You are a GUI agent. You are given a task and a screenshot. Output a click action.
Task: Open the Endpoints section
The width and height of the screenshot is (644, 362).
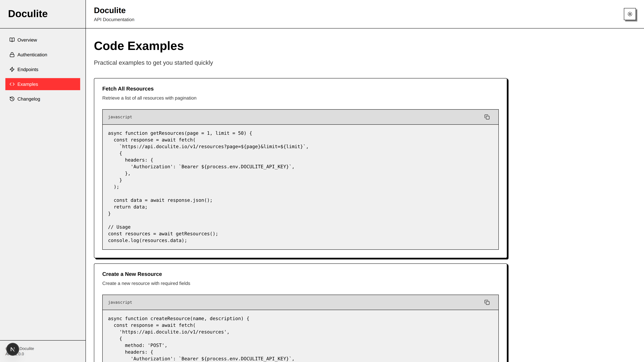tap(28, 69)
